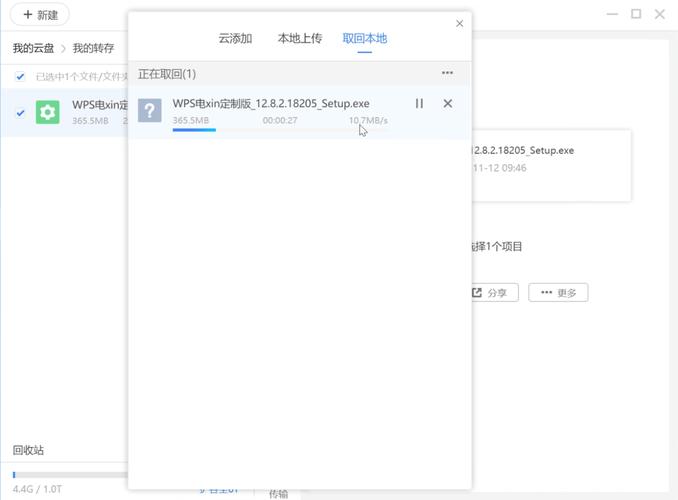This screenshot has width=678, height=500.
Task: Maximize the cloud drive window
Action: click(636, 14)
